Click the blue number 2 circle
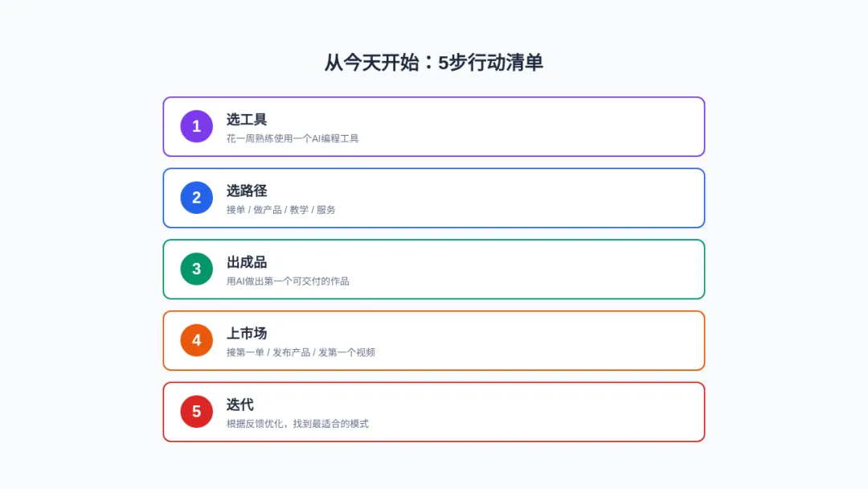Viewport: 868px width, 489px height. point(197,198)
